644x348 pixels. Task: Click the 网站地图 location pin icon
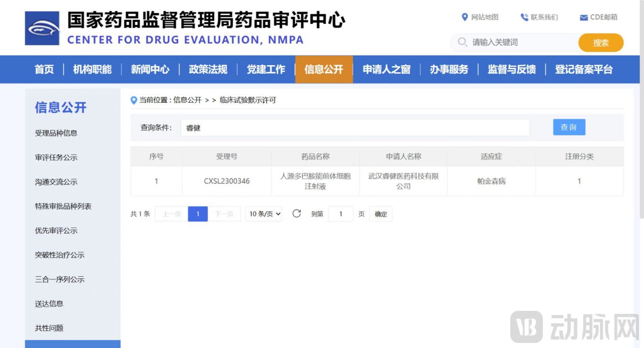(x=464, y=17)
